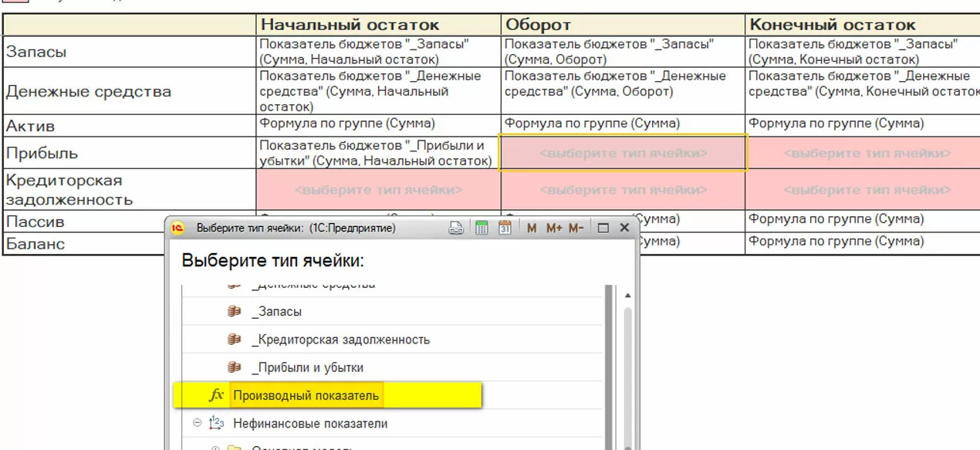Click the Запасы 'Начальный остаток' cell
Screen dimensions: 980x450
(x=378, y=52)
